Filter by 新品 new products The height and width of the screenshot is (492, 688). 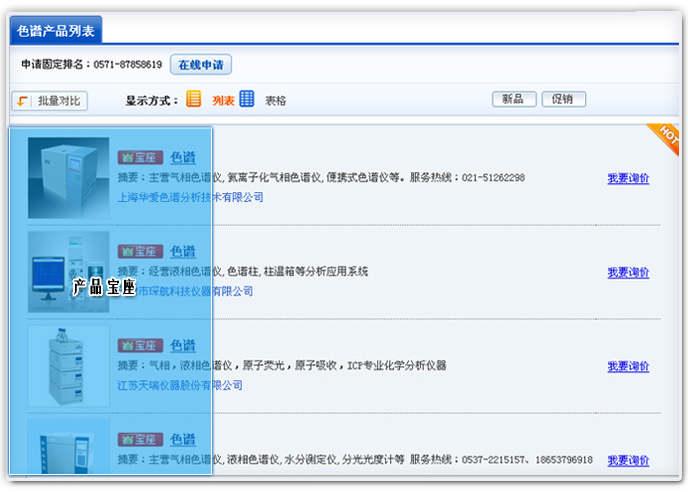[513, 99]
